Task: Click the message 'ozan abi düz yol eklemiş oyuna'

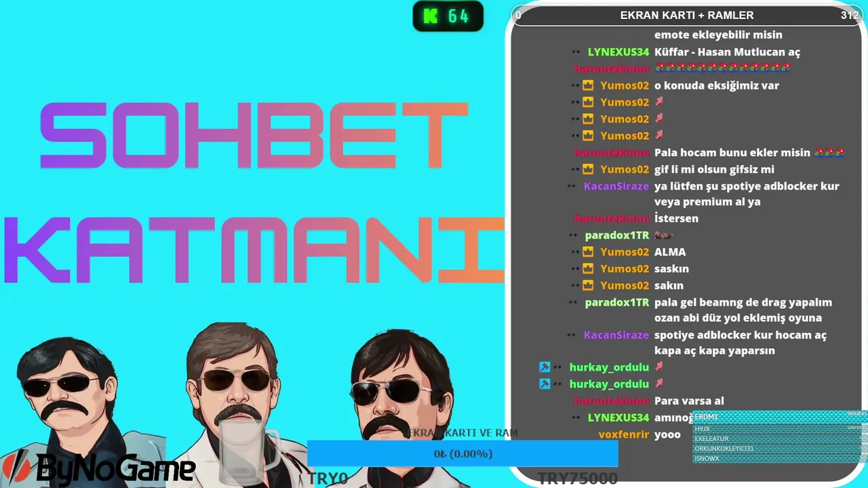Action: pyautogui.click(x=738, y=318)
